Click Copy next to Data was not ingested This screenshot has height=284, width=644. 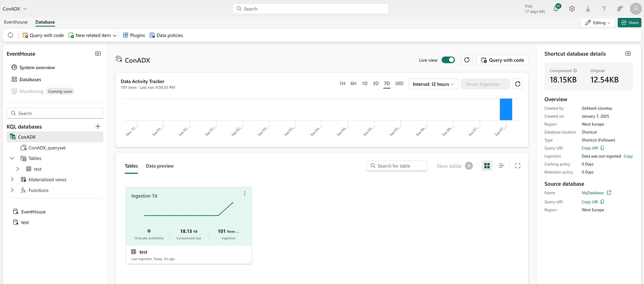pyautogui.click(x=628, y=156)
